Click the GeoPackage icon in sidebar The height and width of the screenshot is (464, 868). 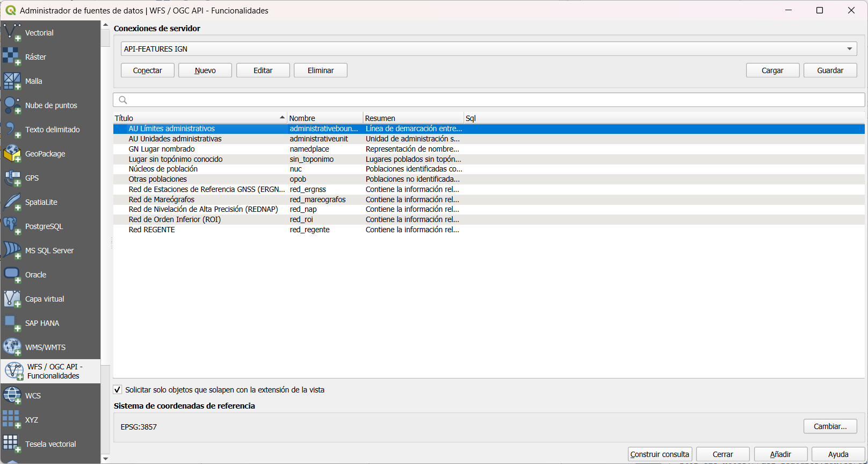click(12, 154)
